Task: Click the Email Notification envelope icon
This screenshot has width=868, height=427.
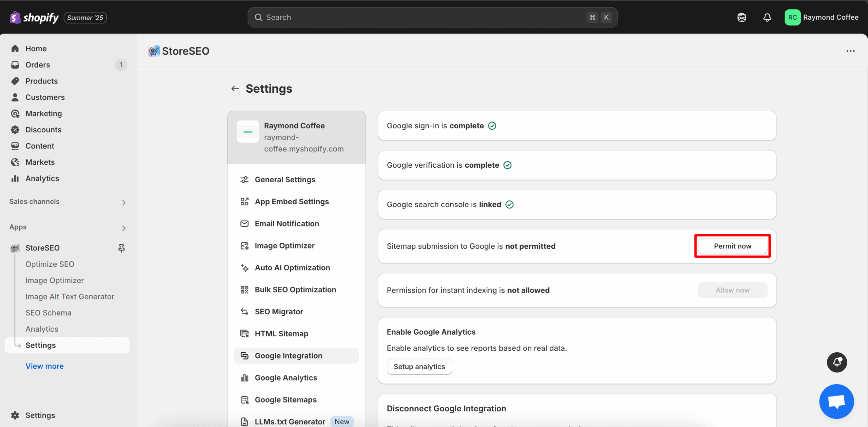Action: pos(244,224)
